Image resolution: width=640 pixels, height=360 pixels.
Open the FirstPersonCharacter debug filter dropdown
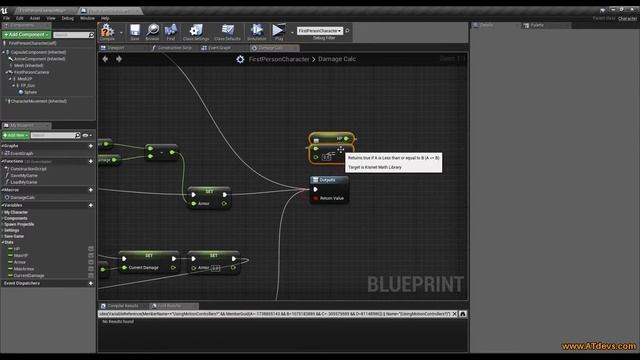[x=320, y=31]
